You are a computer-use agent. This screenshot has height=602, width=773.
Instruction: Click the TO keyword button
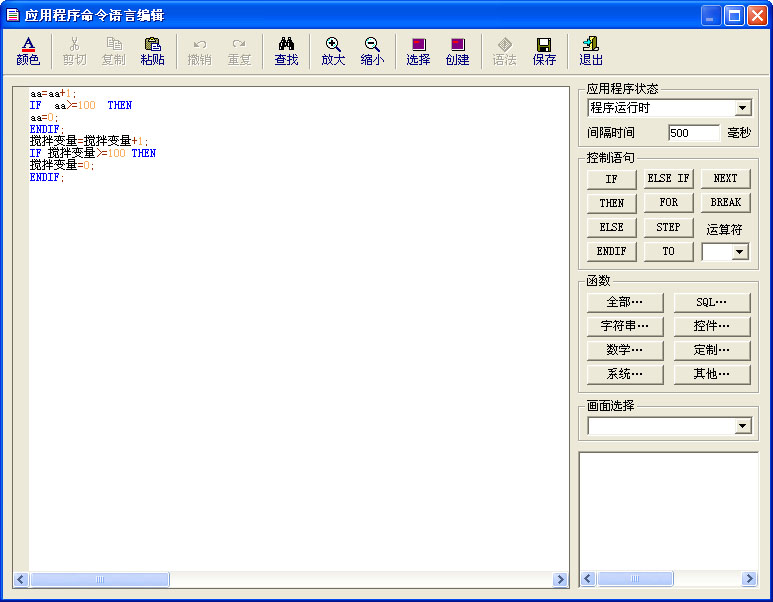668,251
